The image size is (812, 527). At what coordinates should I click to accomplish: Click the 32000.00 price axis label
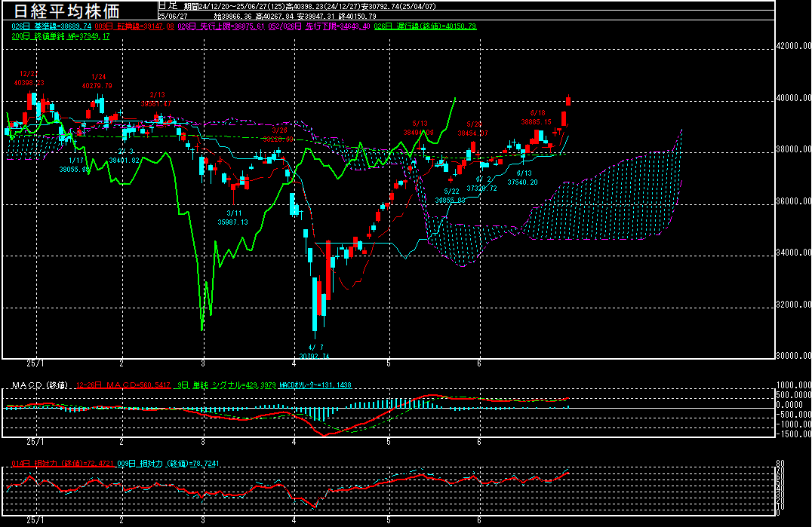click(x=793, y=304)
